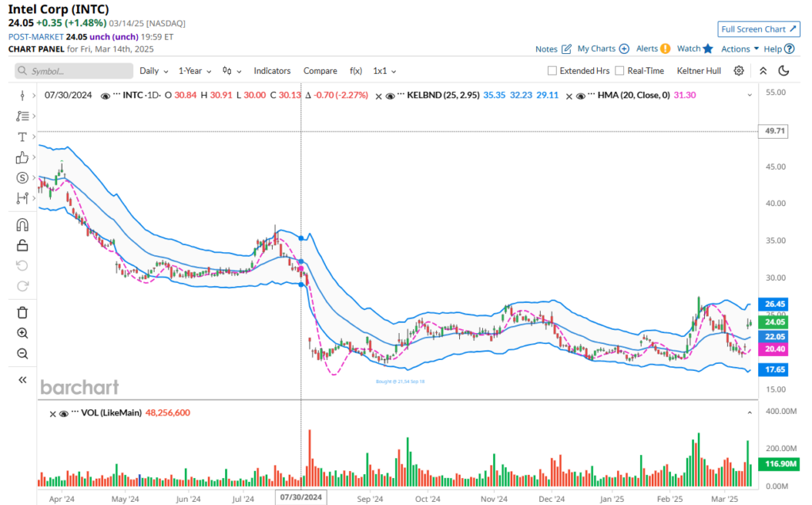Open the 1-Year period dropdown

click(194, 71)
